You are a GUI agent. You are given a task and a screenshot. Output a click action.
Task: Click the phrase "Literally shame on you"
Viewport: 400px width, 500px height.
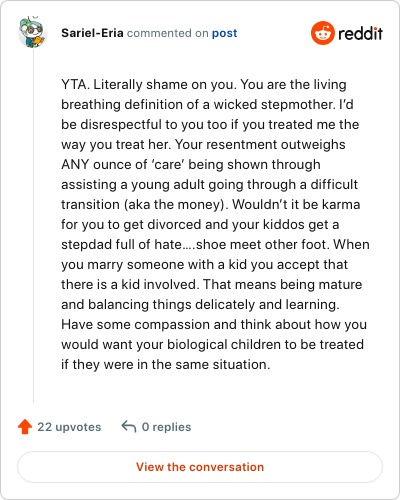(x=164, y=84)
